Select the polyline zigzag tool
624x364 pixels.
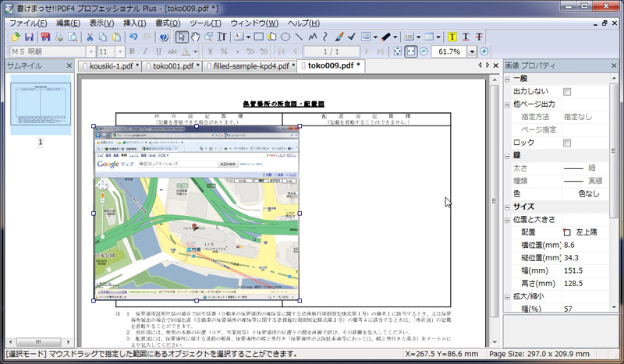313,37
